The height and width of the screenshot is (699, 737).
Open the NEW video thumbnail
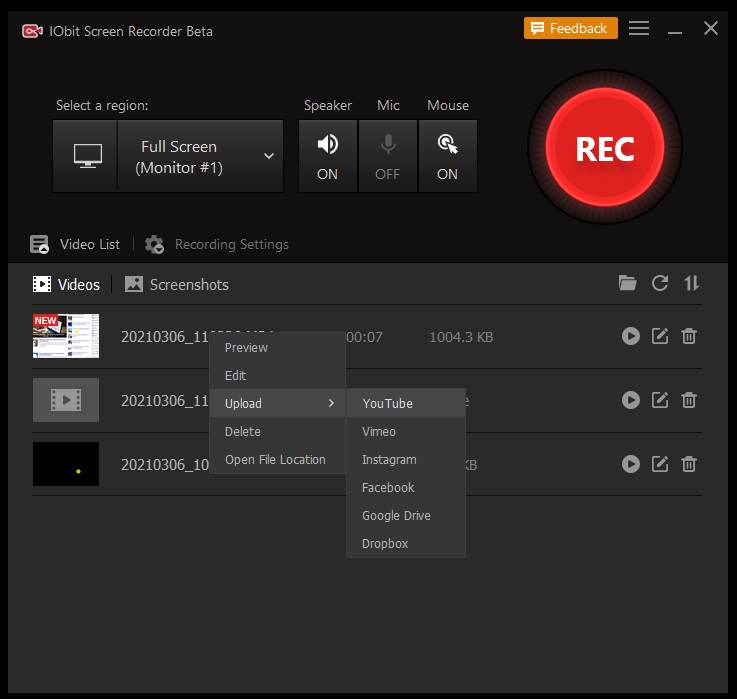66,336
